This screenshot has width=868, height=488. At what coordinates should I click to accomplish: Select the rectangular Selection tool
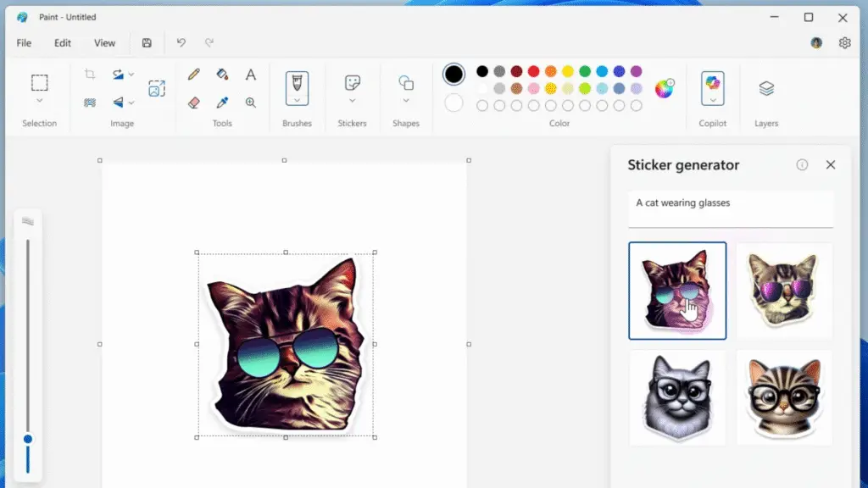coord(39,82)
